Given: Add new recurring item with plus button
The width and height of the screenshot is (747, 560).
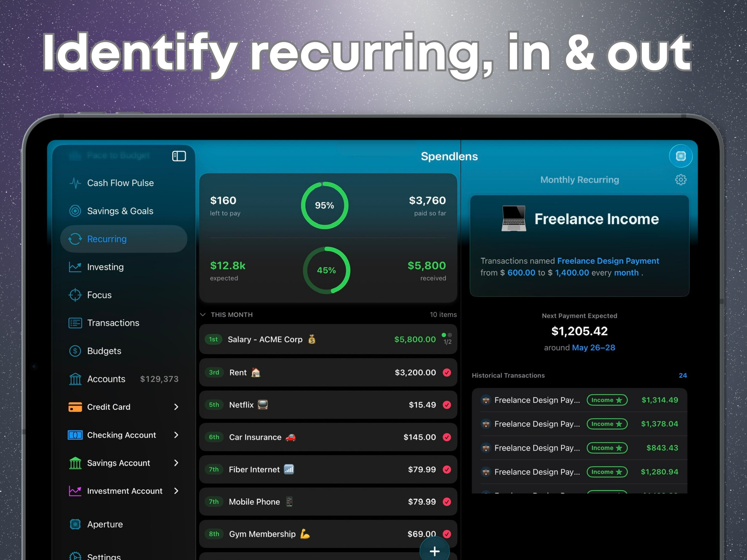Looking at the screenshot, I should pyautogui.click(x=434, y=551).
